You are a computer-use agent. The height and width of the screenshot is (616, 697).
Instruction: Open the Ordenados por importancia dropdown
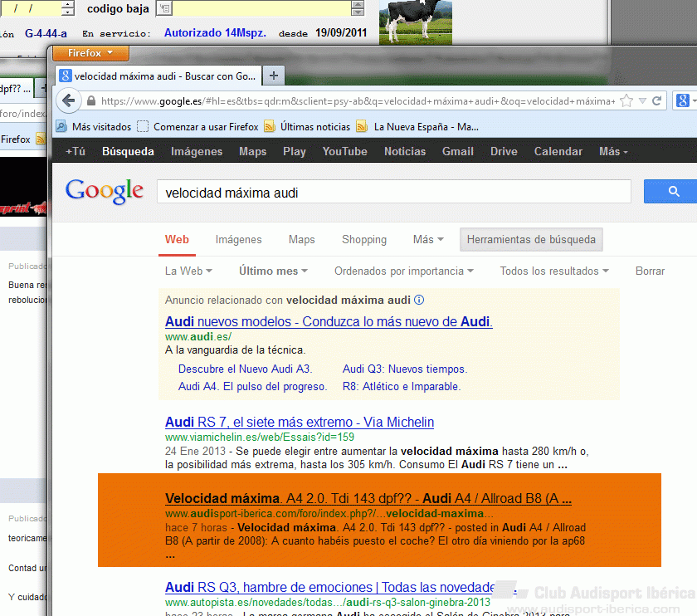[403, 271]
